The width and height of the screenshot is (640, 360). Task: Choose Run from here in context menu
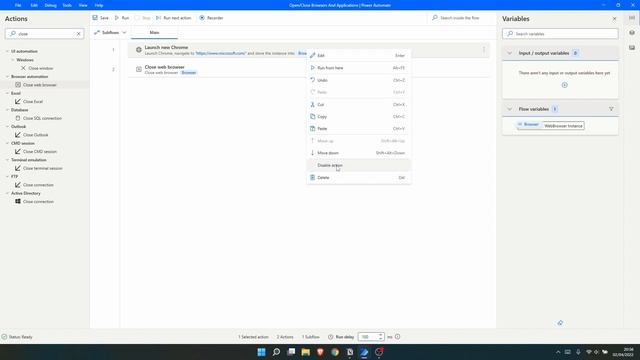359,68
